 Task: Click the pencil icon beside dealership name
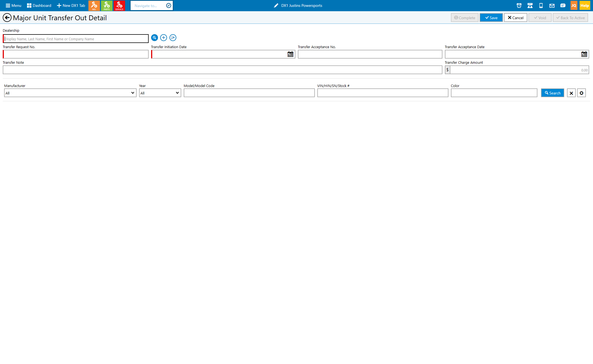276,5
